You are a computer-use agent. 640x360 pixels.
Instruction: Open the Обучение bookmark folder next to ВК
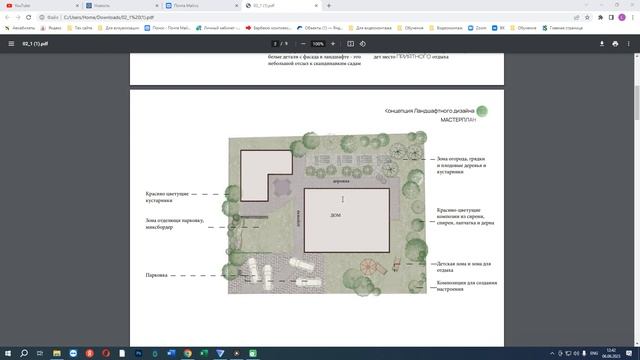coord(523,28)
